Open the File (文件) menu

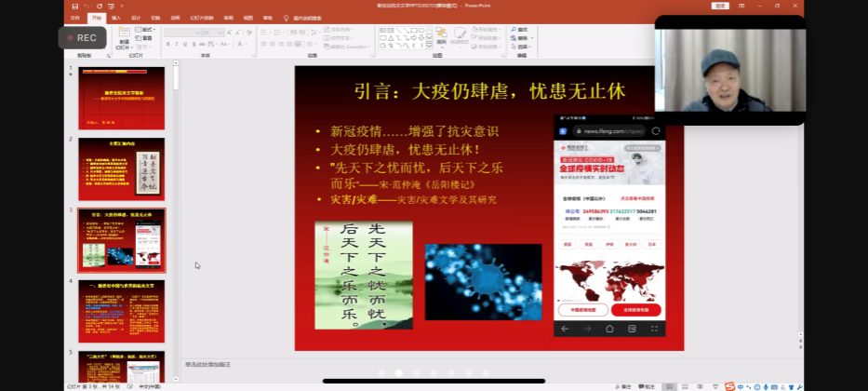click(75, 17)
